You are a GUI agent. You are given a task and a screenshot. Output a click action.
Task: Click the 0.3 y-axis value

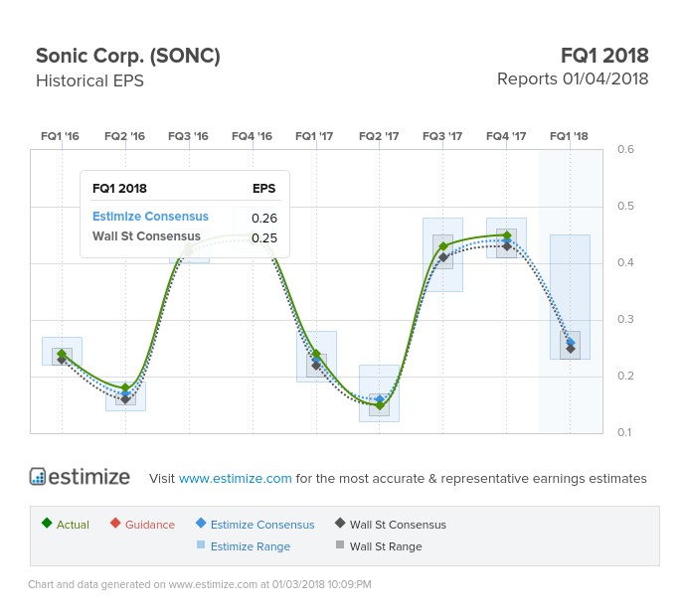coord(625,319)
